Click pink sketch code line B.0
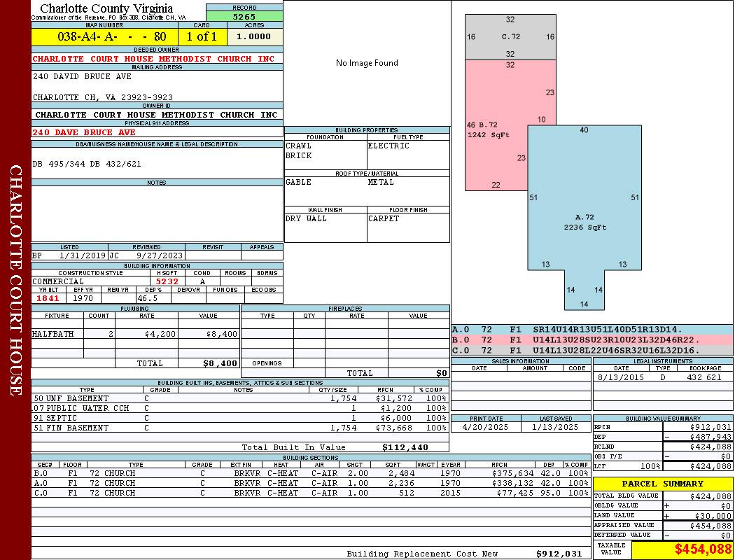 pyautogui.click(x=592, y=339)
